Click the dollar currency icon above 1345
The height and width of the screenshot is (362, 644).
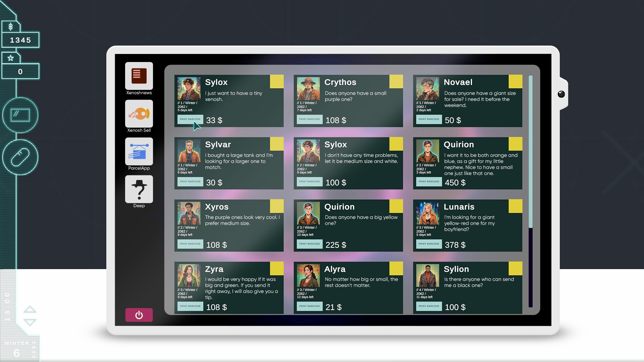[11, 26]
